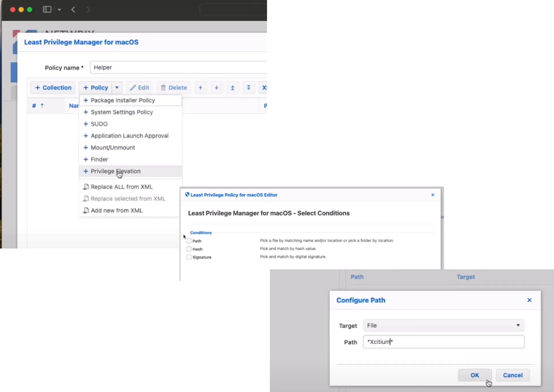The width and height of the screenshot is (554, 392).
Task: Move item up one with arrow icon
Action: click(200, 88)
